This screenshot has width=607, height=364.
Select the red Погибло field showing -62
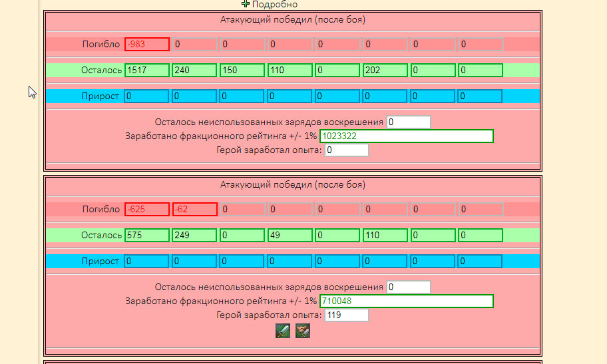point(194,209)
